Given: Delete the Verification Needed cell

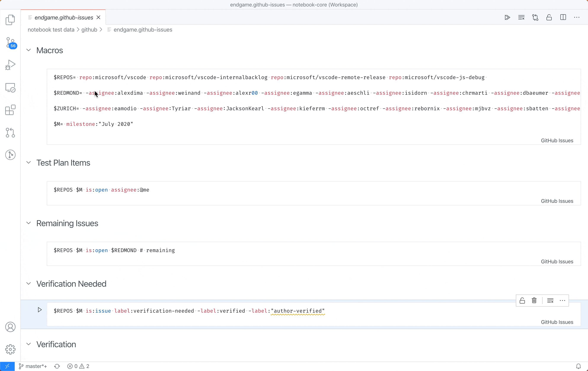Looking at the screenshot, I should click(x=534, y=301).
